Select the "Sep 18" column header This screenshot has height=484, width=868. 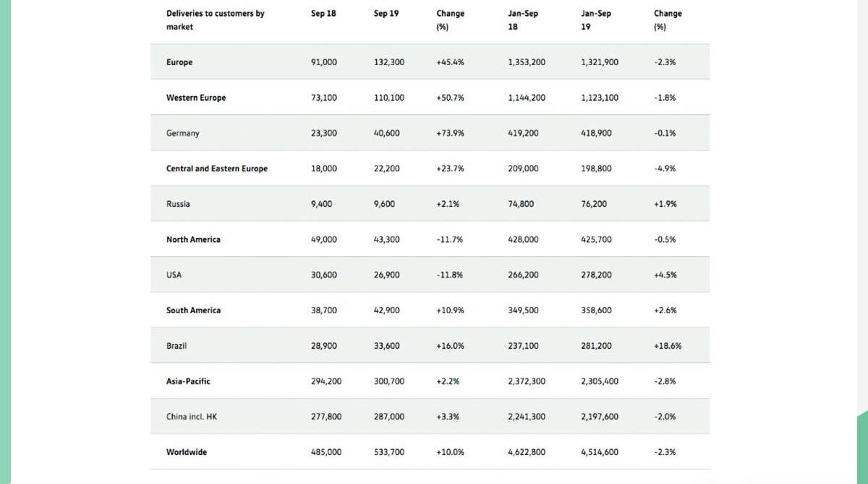[x=323, y=14]
